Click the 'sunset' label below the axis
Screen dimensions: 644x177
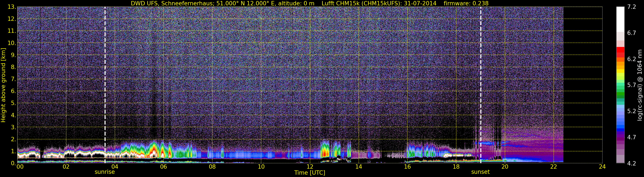(x=480, y=172)
